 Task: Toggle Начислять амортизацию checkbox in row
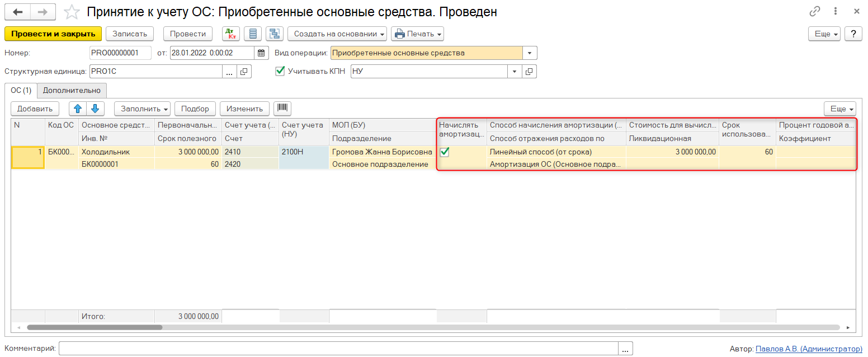[x=445, y=152]
